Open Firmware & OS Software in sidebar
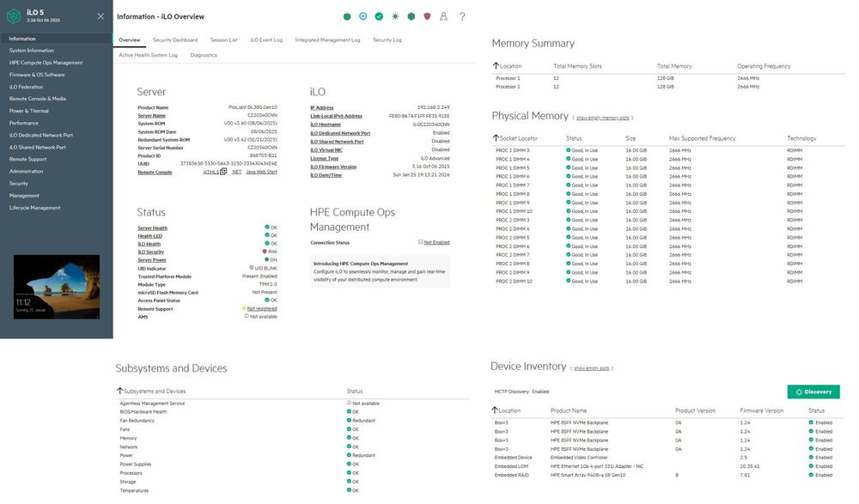 click(x=37, y=75)
